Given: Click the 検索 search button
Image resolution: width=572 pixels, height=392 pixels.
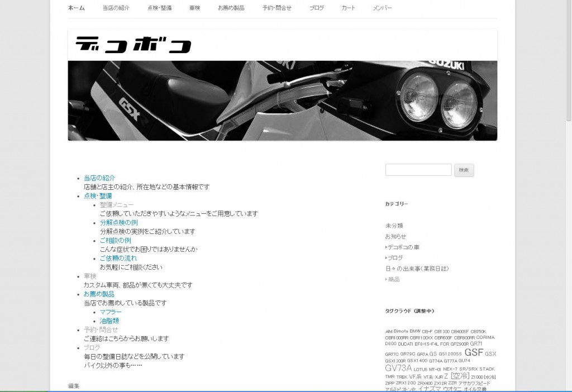Looking at the screenshot, I should click(x=464, y=170).
